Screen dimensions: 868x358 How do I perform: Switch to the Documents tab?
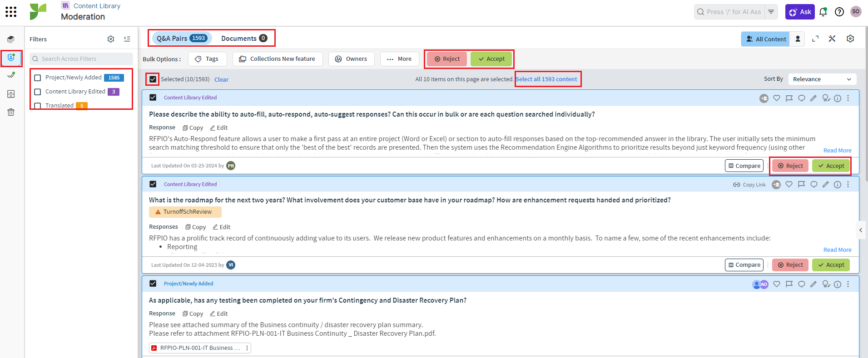click(x=244, y=38)
